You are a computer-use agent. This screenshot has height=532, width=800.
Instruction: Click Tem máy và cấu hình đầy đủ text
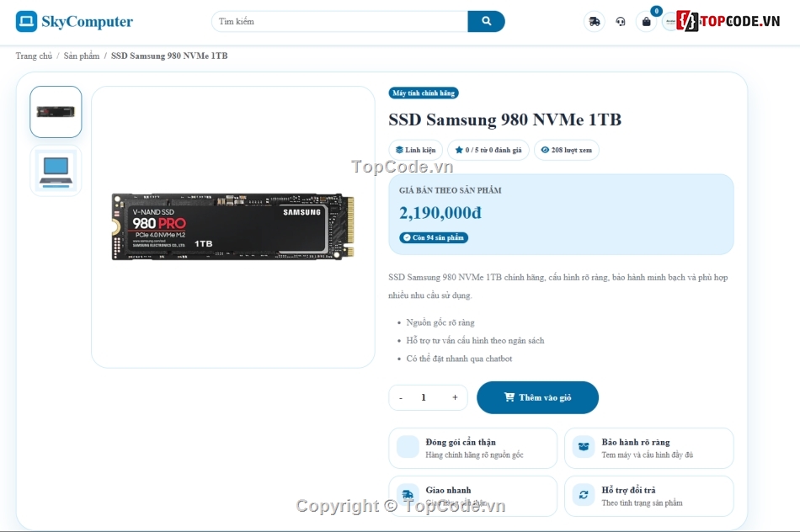click(647, 455)
